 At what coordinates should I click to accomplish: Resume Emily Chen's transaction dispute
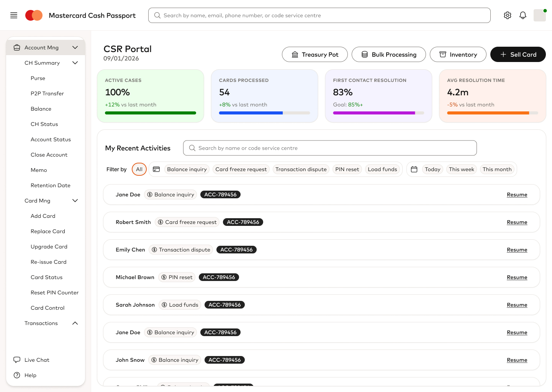click(x=517, y=250)
